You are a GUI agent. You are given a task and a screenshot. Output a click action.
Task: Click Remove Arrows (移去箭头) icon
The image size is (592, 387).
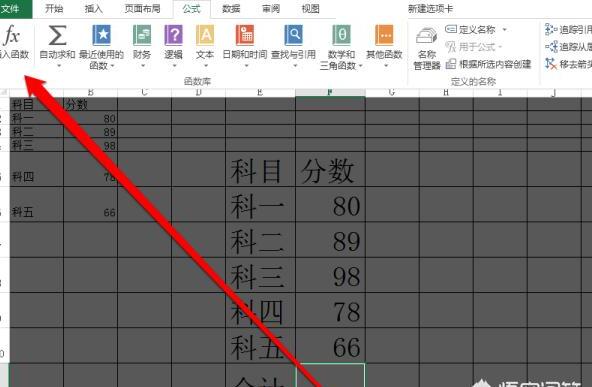tap(551, 64)
